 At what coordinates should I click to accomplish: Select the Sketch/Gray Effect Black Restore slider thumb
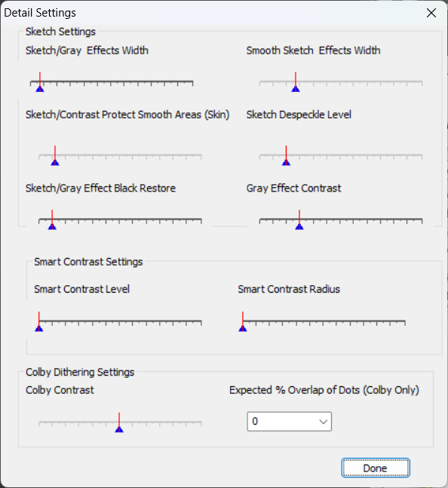(x=52, y=220)
